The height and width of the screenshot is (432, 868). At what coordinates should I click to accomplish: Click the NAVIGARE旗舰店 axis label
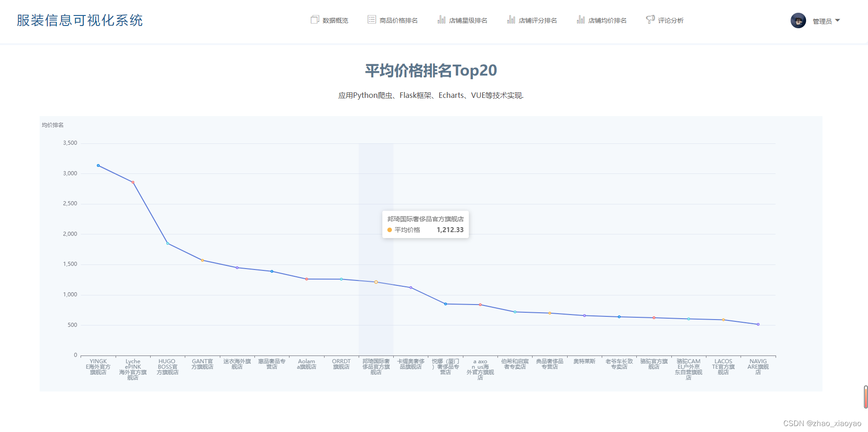coord(758,367)
